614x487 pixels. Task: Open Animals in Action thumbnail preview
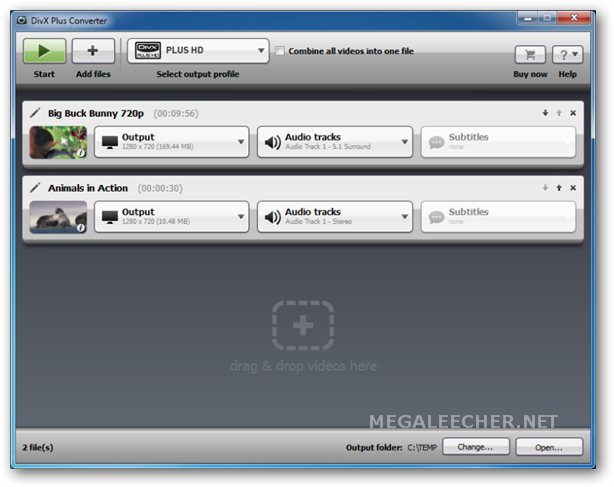point(58,217)
